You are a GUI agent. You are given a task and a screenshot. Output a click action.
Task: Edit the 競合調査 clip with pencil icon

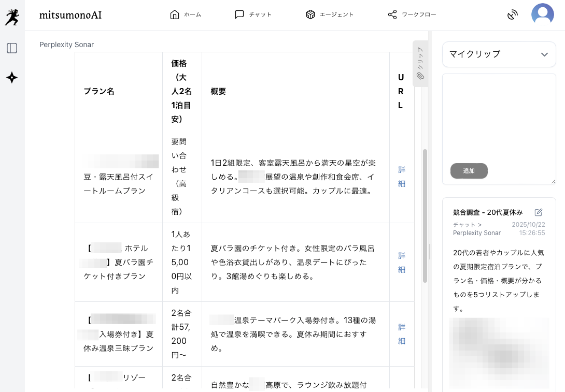pos(539,212)
